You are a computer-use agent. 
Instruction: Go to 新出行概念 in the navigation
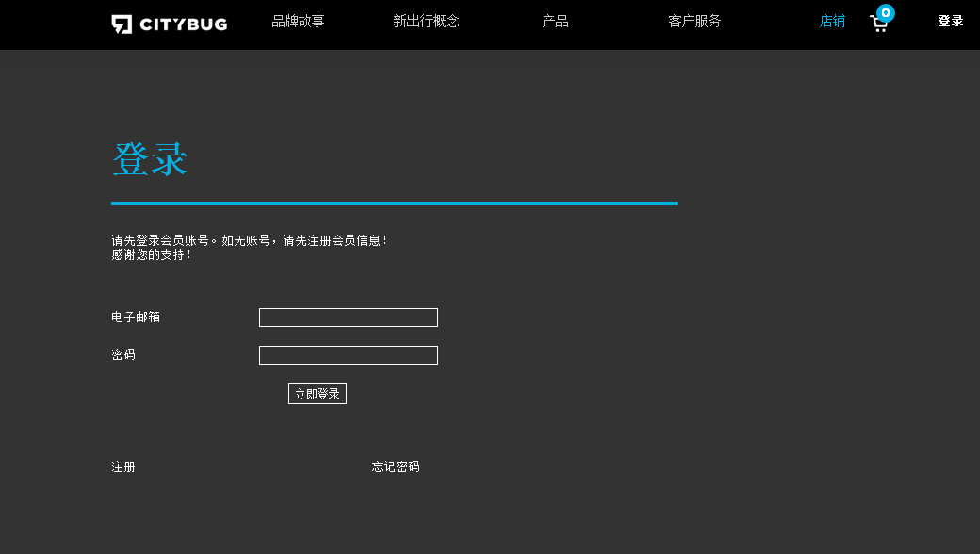click(x=426, y=22)
